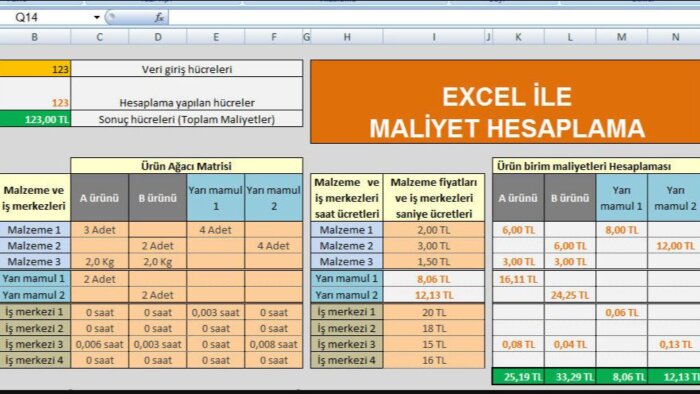Click the '0,06 TL' cost cell

coord(621,312)
